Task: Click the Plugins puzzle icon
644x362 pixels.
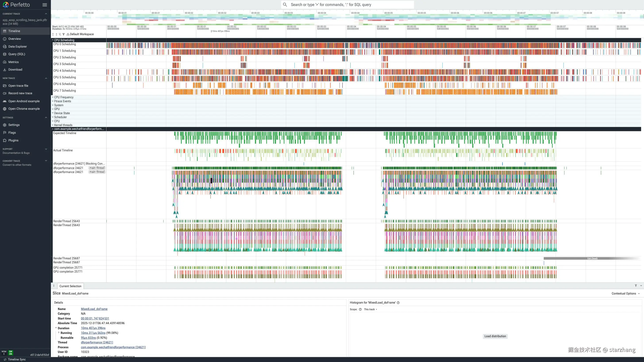Action: (x=4, y=141)
